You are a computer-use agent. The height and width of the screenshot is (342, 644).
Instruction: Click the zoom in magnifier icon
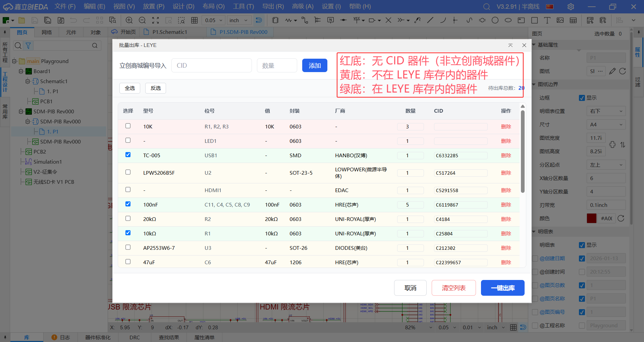pos(129,20)
